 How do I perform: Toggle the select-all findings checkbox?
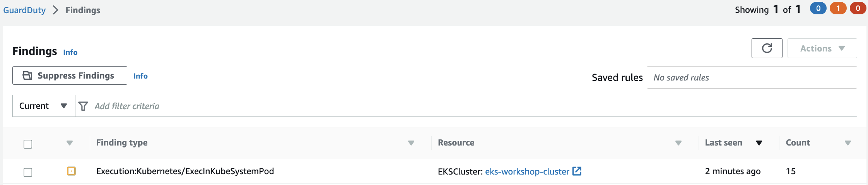point(28,144)
